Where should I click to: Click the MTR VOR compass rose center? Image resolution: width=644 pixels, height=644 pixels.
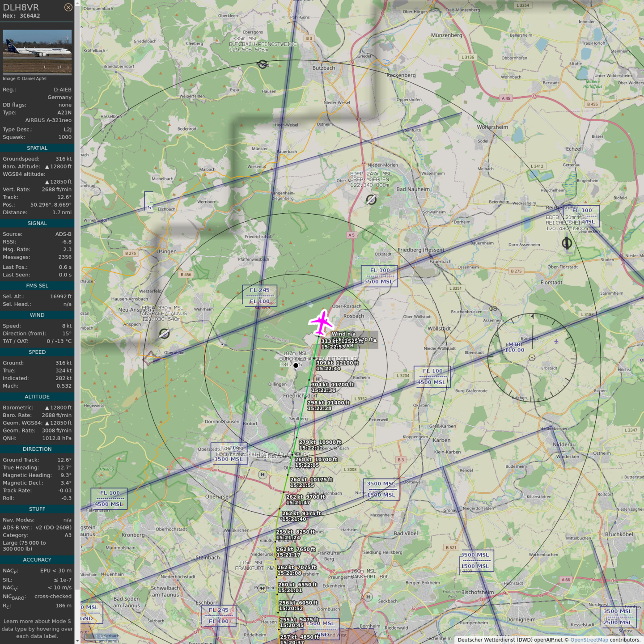(532, 357)
